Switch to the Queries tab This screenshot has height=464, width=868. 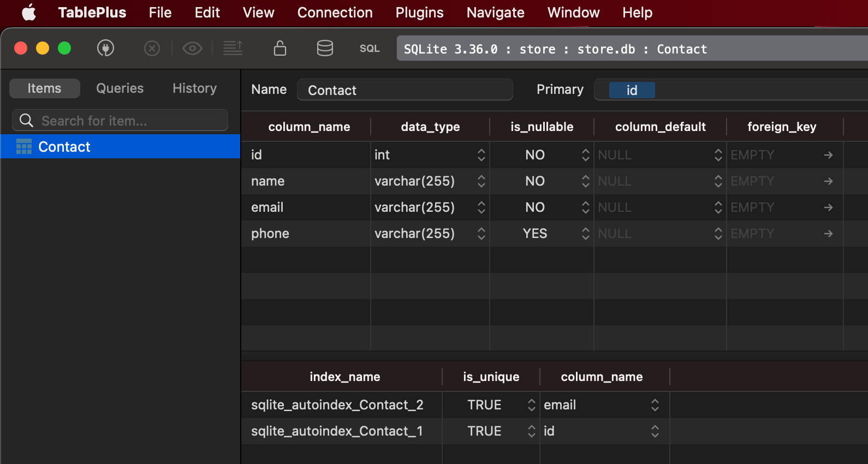tap(120, 88)
